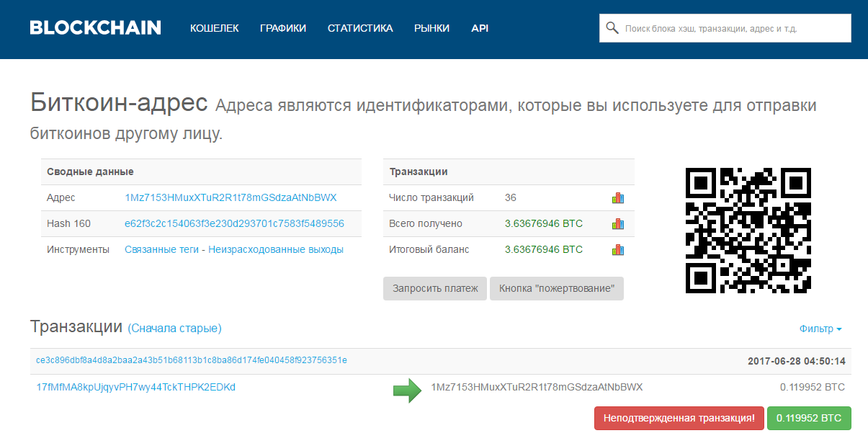
Task: Click the Запросить платеж button
Action: [x=435, y=288]
